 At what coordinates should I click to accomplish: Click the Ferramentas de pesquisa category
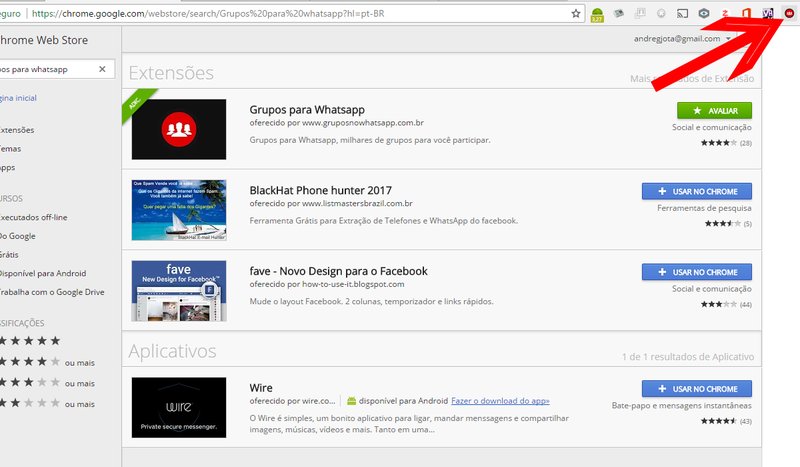point(704,208)
